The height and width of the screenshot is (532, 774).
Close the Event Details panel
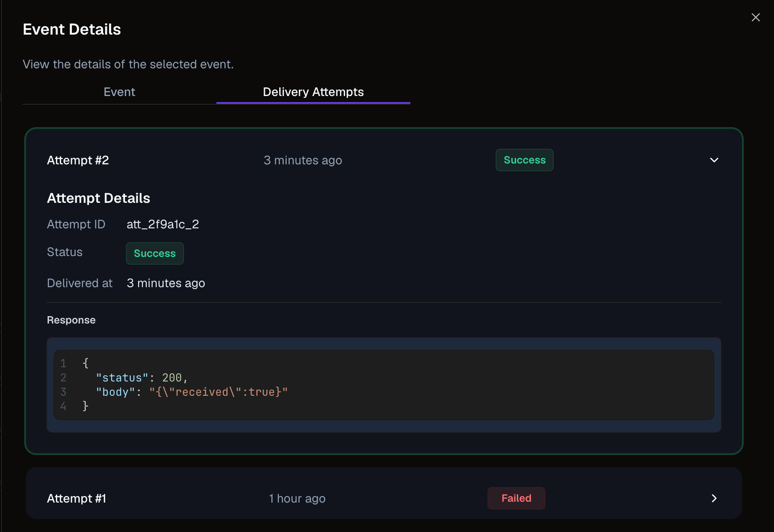[755, 17]
